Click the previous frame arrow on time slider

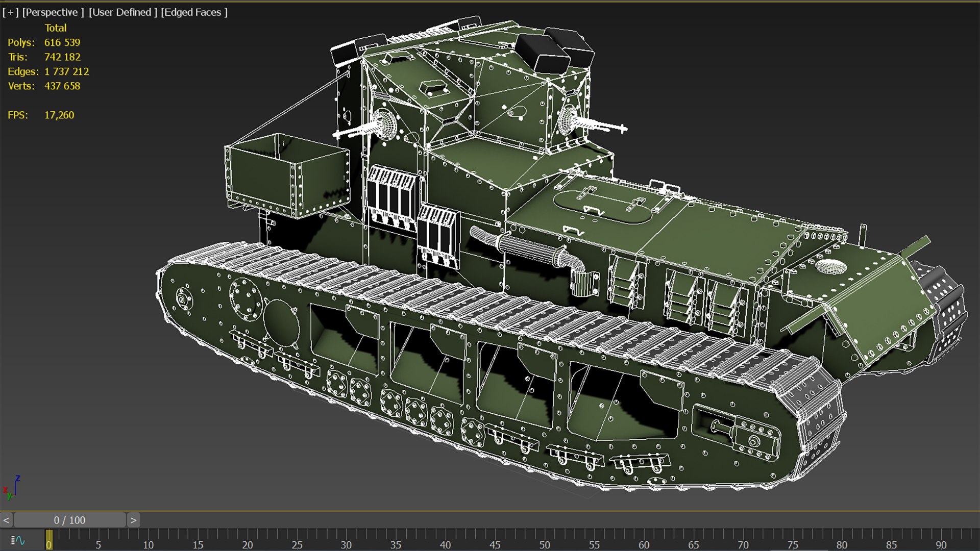click(x=6, y=520)
